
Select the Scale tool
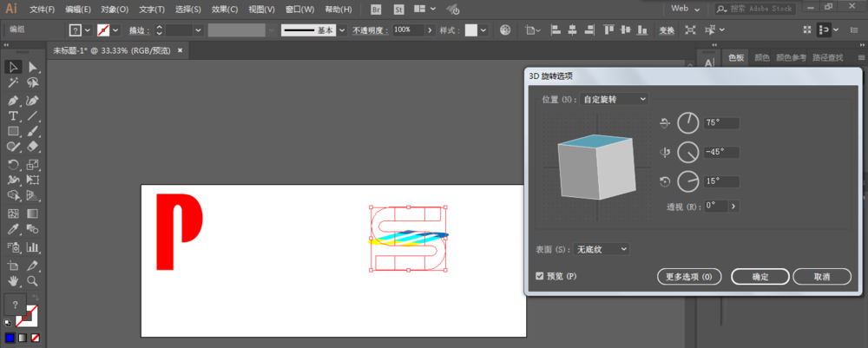[x=33, y=164]
